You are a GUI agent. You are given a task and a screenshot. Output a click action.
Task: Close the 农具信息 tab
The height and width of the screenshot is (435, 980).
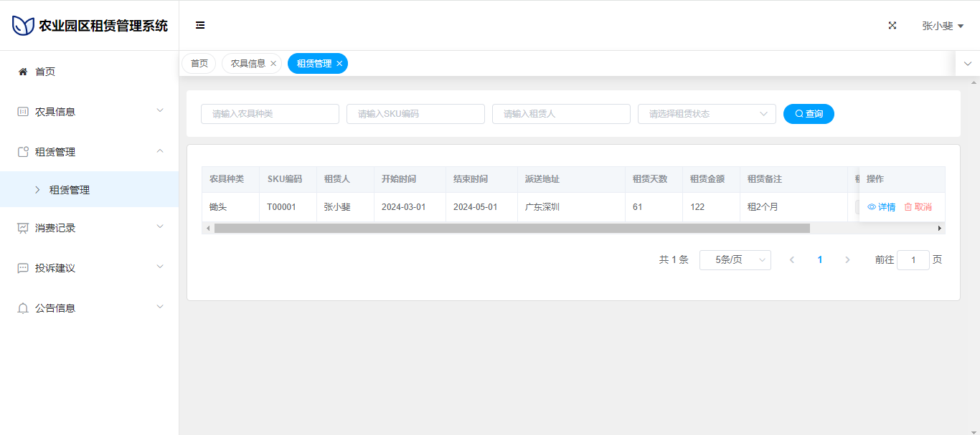tap(273, 64)
